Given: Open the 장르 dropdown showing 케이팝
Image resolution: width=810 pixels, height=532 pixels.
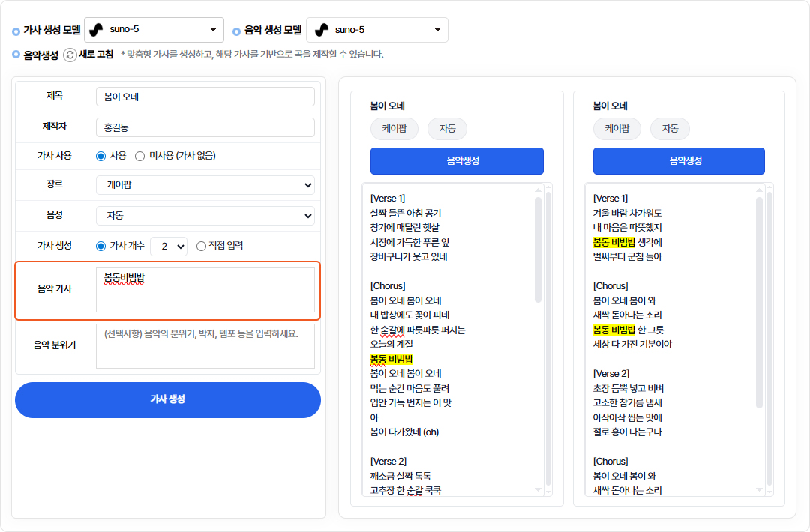Looking at the screenshot, I should point(205,184).
